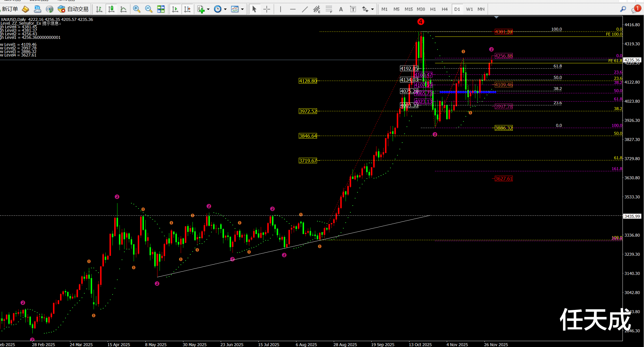This screenshot has height=347, width=644.
Task: Click the 新订单 new order button
Action: click(x=10, y=9)
